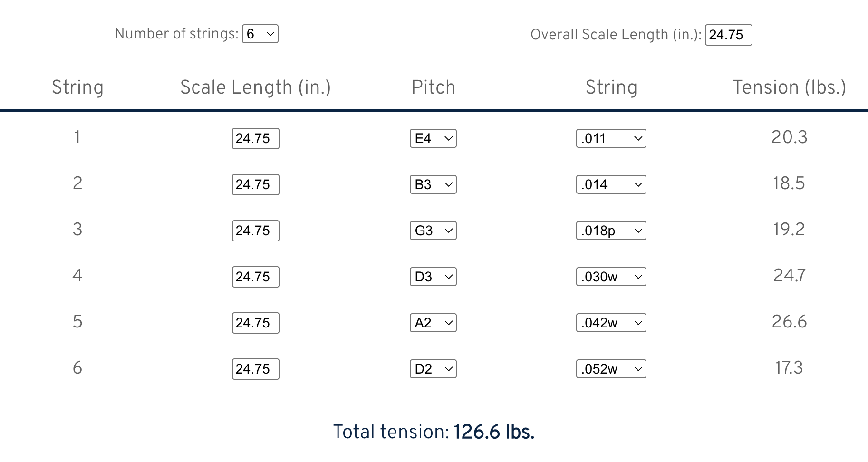
Task: Open the .052w string gauge dropdown
Action: [x=611, y=369]
